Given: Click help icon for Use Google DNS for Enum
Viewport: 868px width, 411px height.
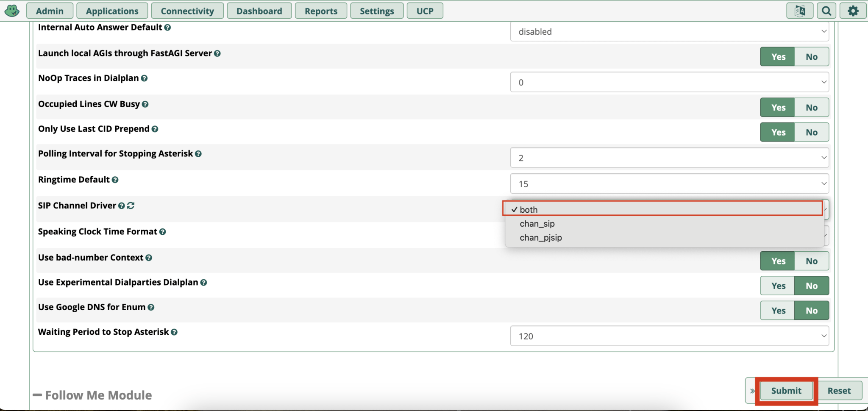Looking at the screenshot, I should coord(151,308).
